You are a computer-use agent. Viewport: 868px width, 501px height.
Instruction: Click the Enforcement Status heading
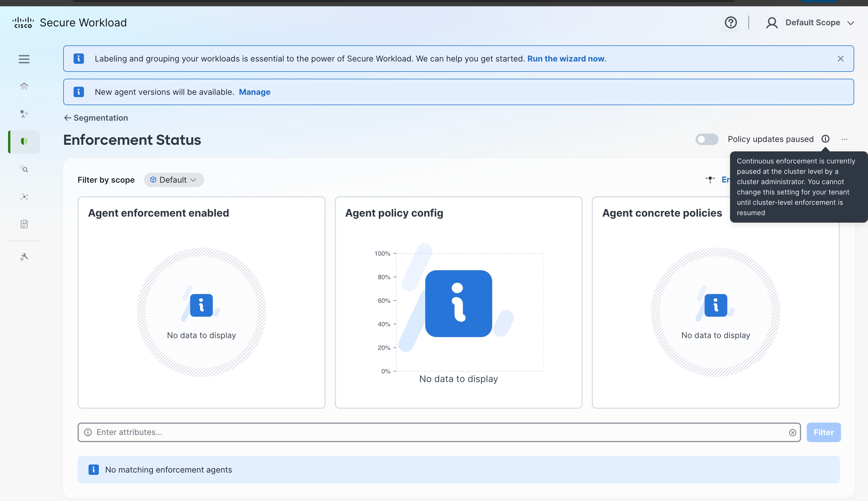coord(132,140)
